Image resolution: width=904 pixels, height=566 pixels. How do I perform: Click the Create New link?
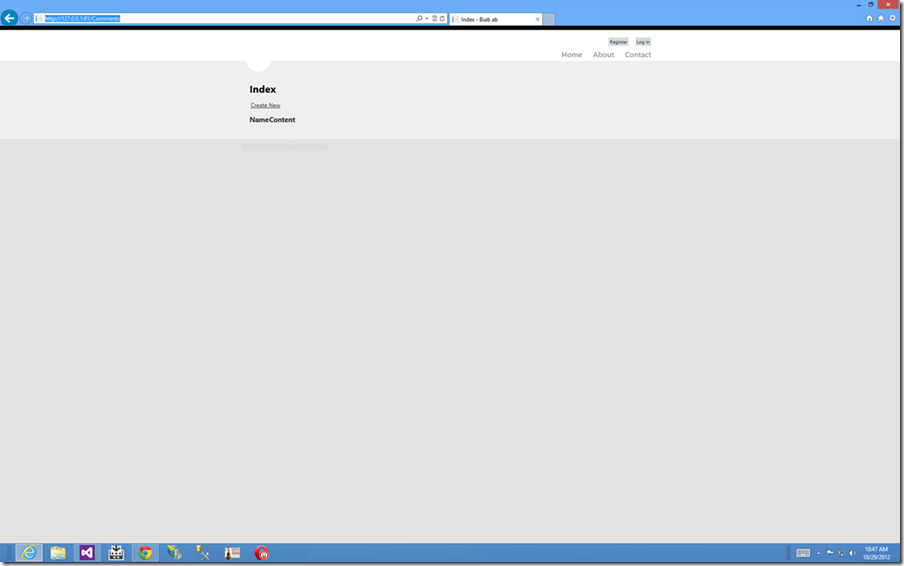[265, 105]
